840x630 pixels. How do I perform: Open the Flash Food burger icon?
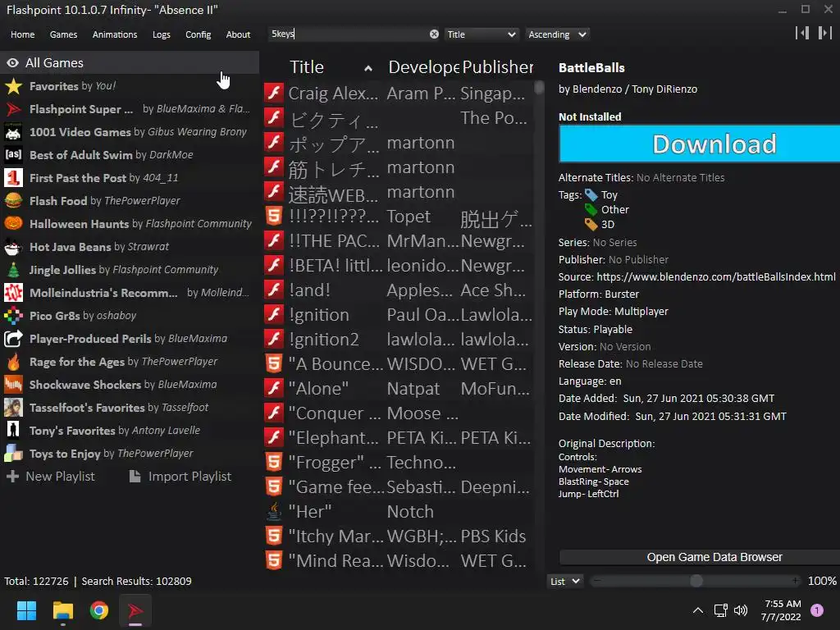click(x=13, y=201)
